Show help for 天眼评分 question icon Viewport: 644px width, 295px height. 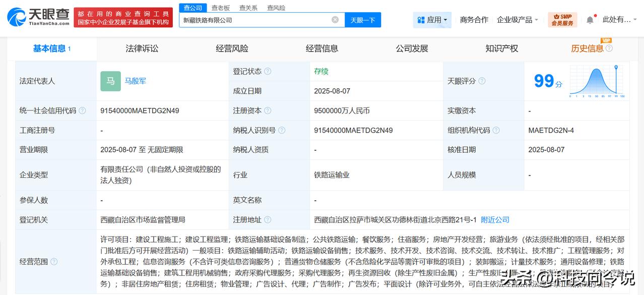[482, 81]
